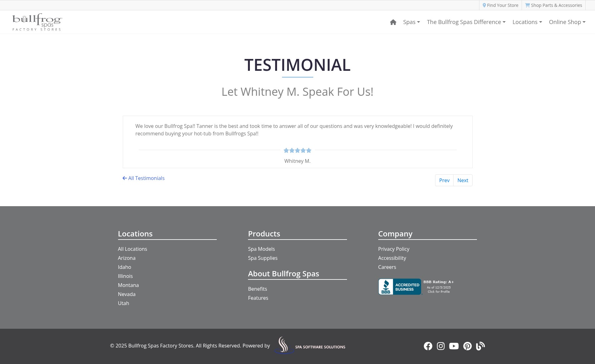The width and height of the screenshot is (595, 364).
Task: Open the Pinterest social icon
Action: click(x=467, y=346)
